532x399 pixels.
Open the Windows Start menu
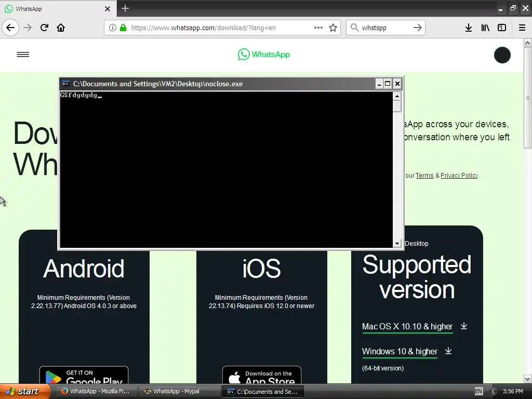pyautogui.click(x=24, y=391)
